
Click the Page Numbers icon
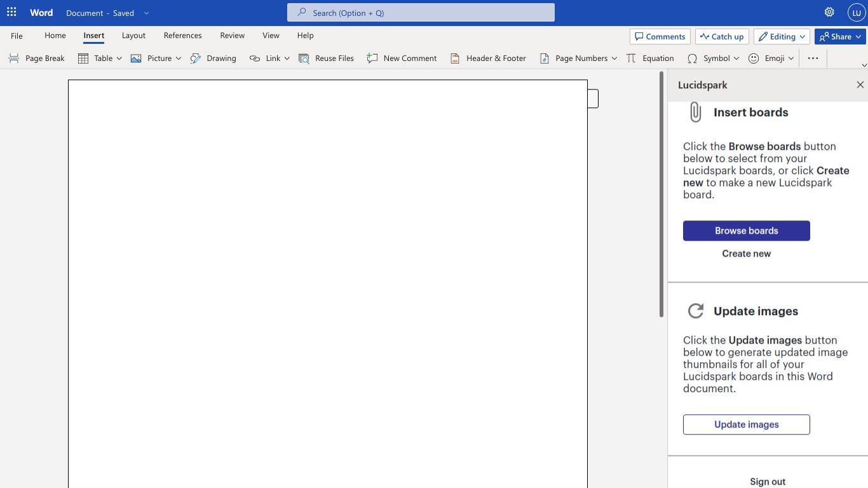[545, 58]
